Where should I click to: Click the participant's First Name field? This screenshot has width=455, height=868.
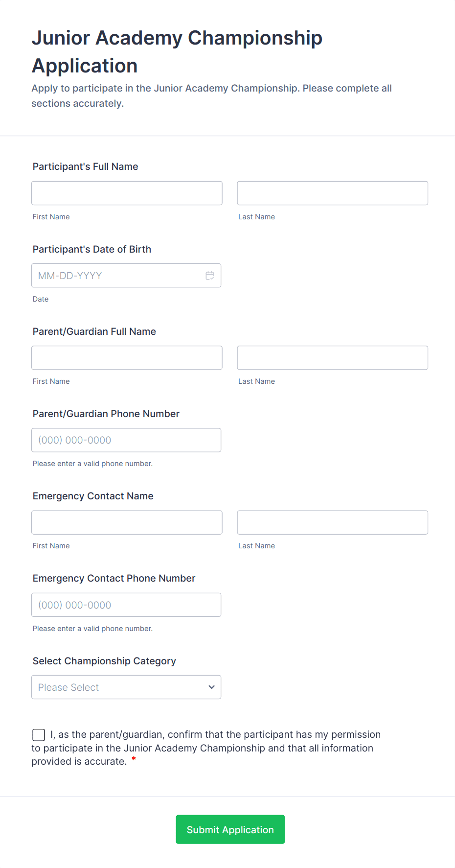point(127,193)
